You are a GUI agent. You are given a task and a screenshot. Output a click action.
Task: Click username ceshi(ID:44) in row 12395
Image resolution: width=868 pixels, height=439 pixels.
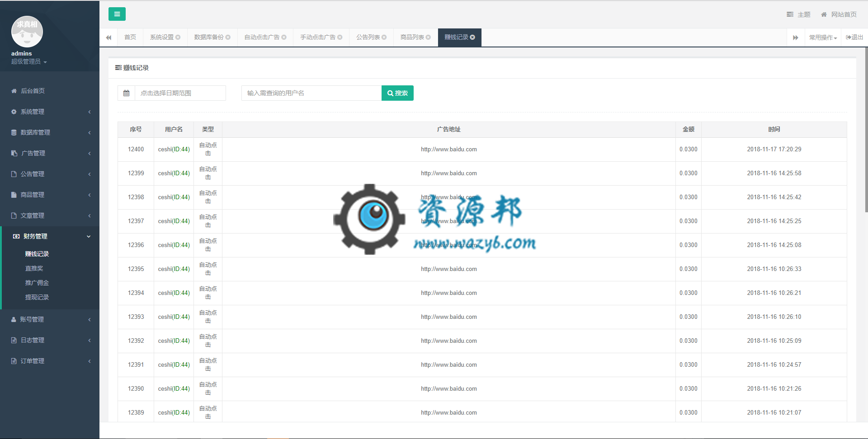(174, 269)
